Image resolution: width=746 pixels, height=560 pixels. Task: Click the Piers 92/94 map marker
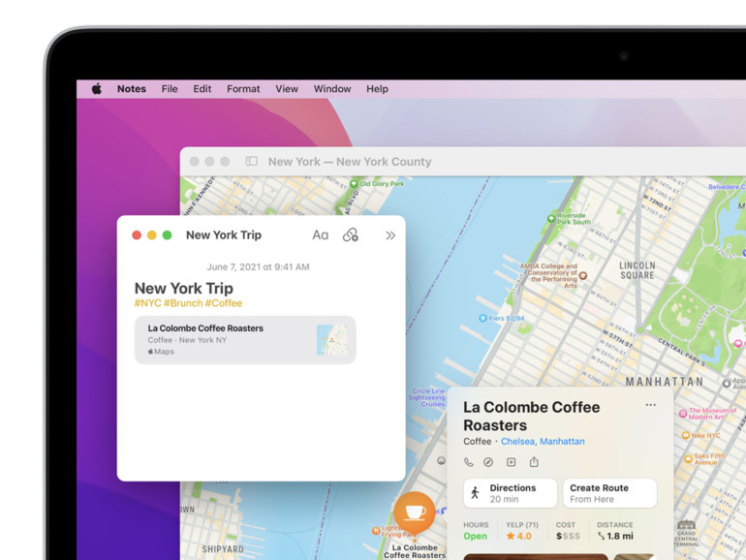point(482,318)
